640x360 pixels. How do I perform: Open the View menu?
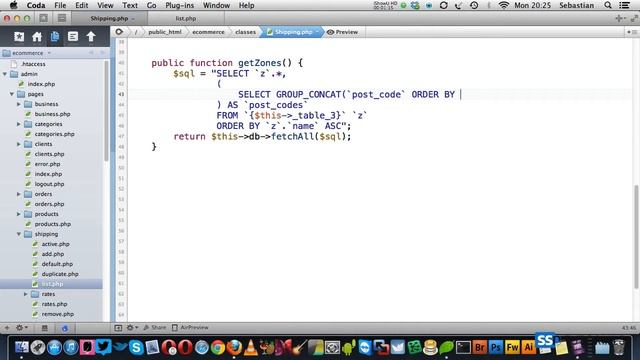(x=105, y=5)
